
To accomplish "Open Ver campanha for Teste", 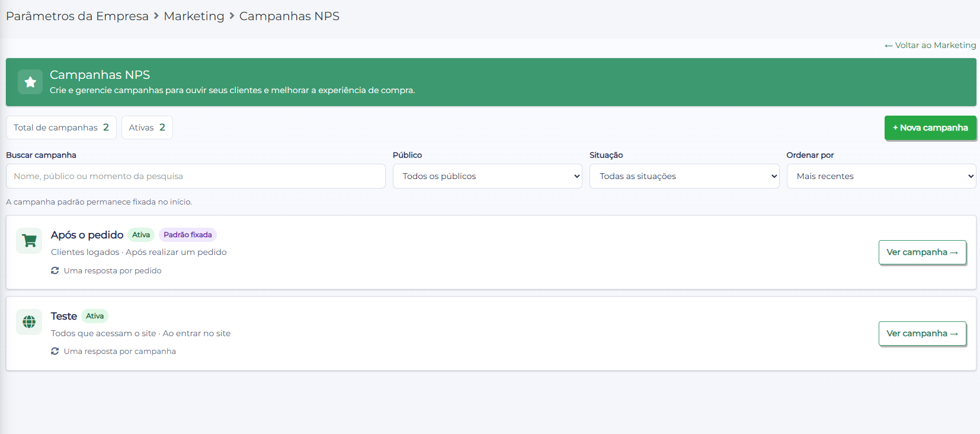I will (923, 333).
